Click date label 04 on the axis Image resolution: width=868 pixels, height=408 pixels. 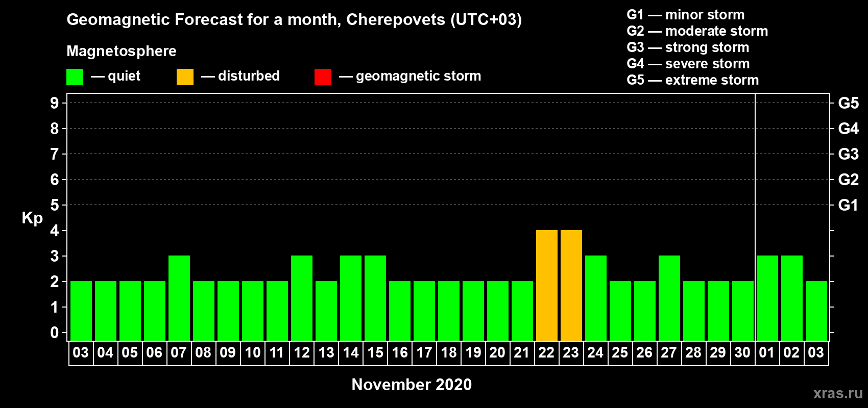tap(106, 353)
